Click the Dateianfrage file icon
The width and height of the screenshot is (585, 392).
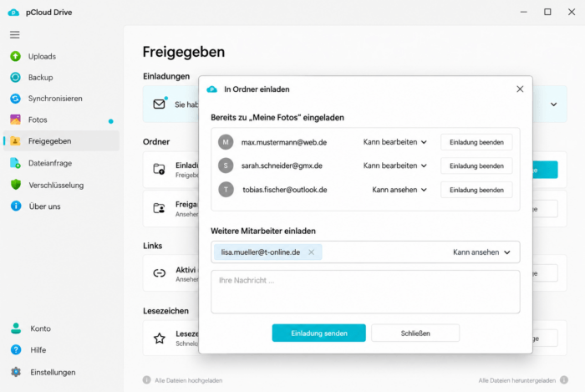pos(15,163)
